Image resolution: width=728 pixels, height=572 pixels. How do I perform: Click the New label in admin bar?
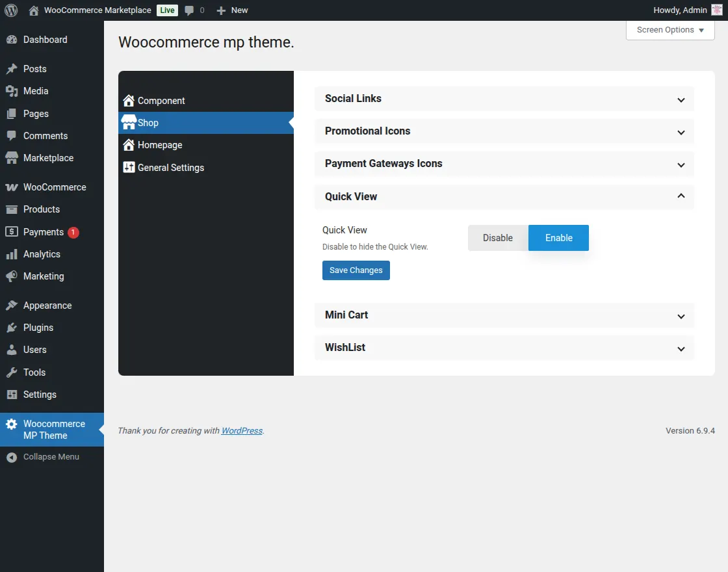pos(240,10)
